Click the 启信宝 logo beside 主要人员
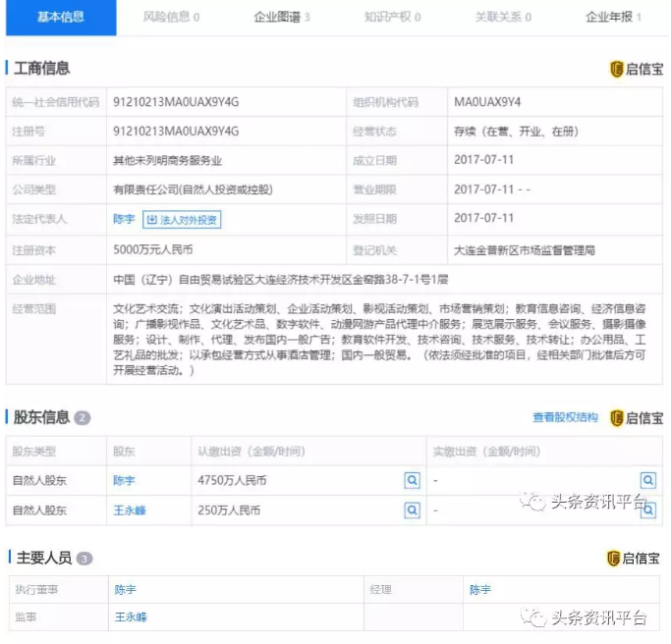The width and height of the screenshot is (671, 644). [634, 559]
